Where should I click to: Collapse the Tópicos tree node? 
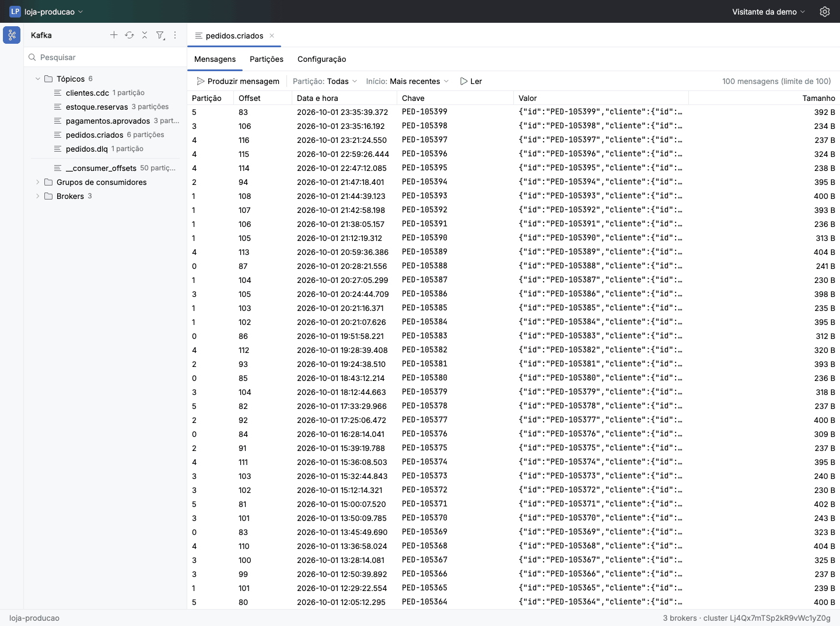[38, 79]
